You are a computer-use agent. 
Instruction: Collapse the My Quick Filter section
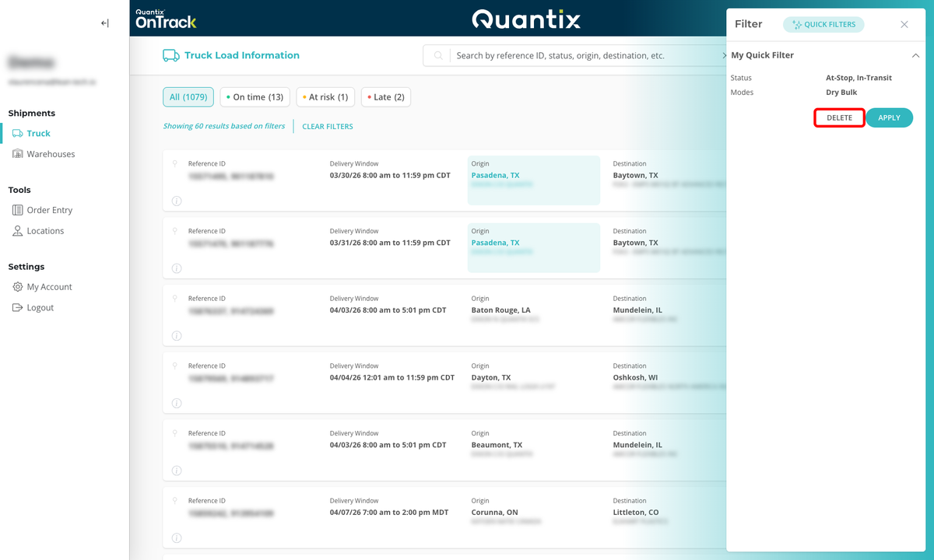pyautogui.click(x=916, y=55)
